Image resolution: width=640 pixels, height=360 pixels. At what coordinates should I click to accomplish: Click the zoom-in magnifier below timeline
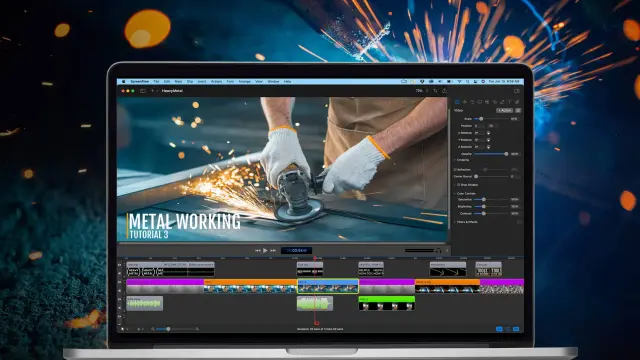(198, 329)
